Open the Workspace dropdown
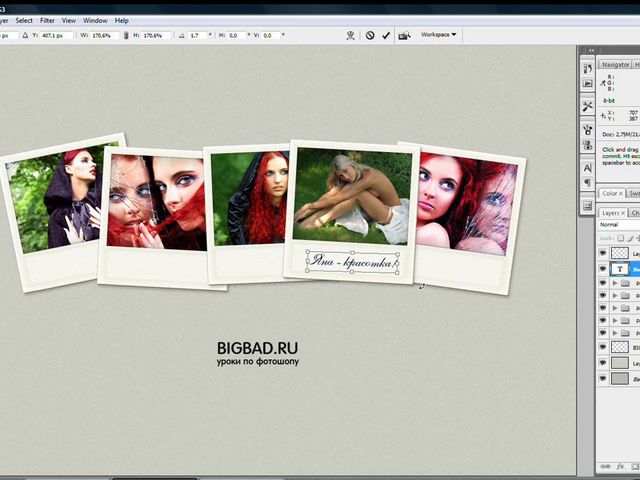Viewport: 640px width, 480px height. pos(438,35)
